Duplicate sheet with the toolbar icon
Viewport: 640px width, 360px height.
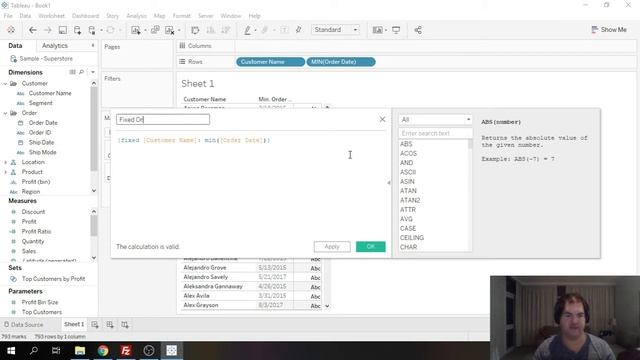(x=155, y=30)
